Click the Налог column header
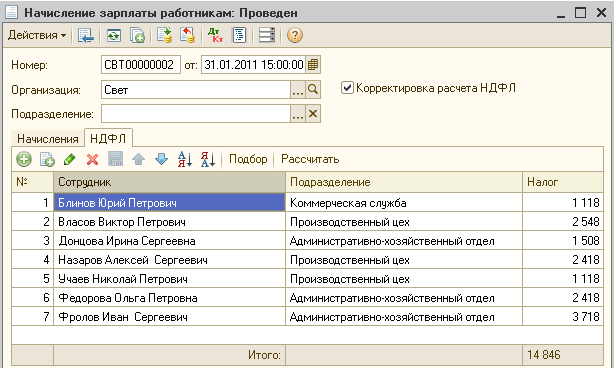 pos(563,182)
